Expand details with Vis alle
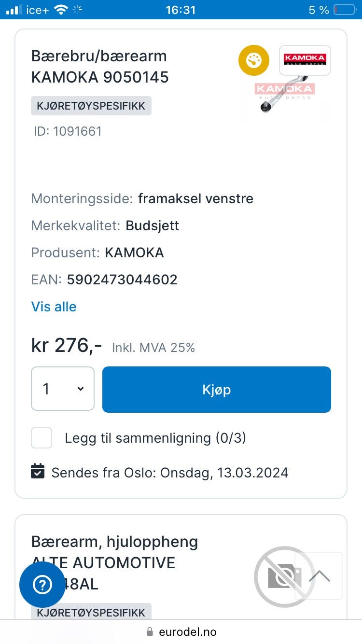362x644 pixels. [54, 307]
